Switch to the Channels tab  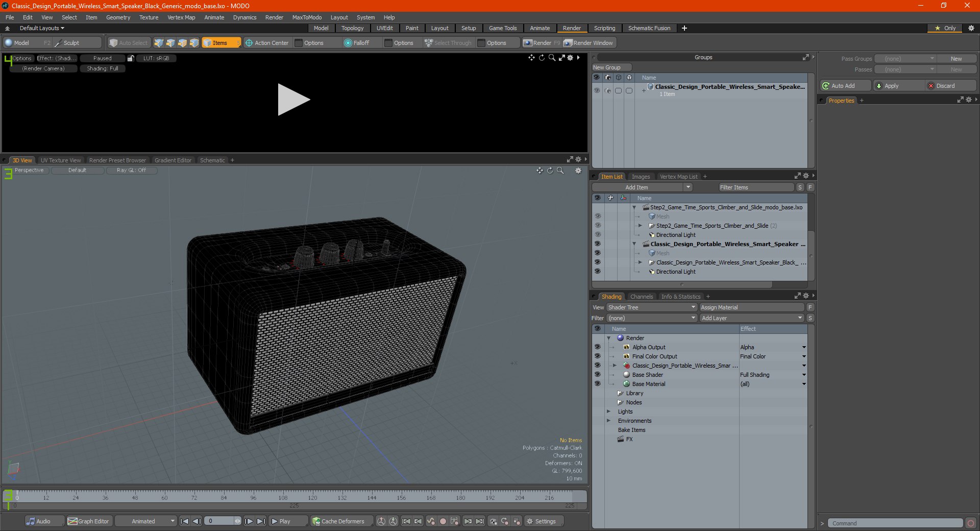pos(641,297)
